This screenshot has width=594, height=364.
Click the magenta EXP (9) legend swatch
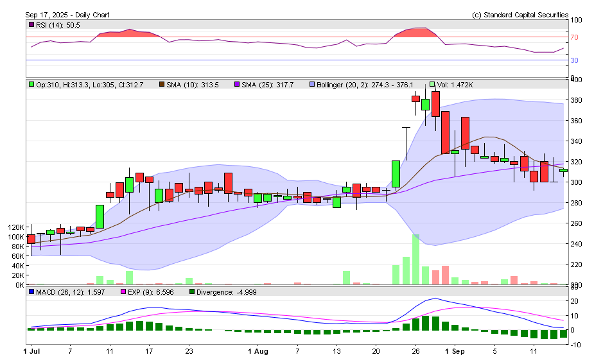click(x=123, y=292)
